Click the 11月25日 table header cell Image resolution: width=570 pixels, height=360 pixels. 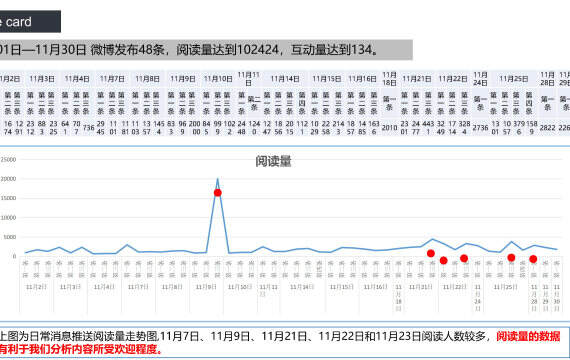[x=513, y=79]
